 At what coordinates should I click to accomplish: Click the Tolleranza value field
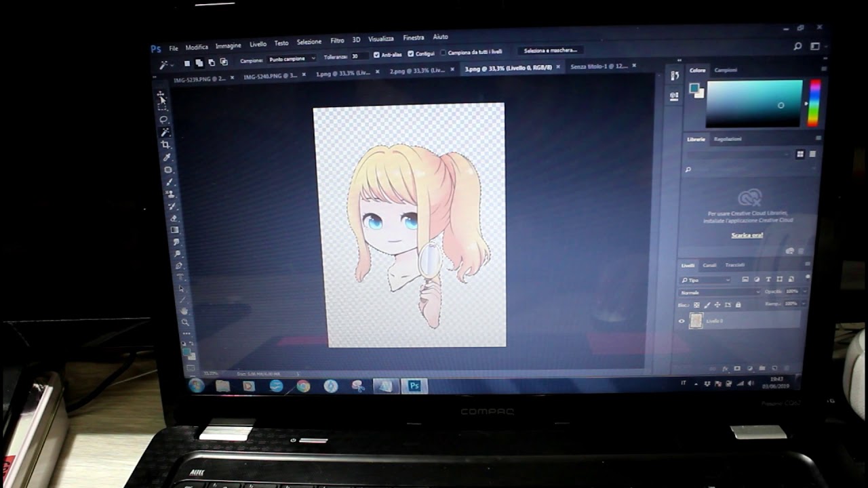359,56
